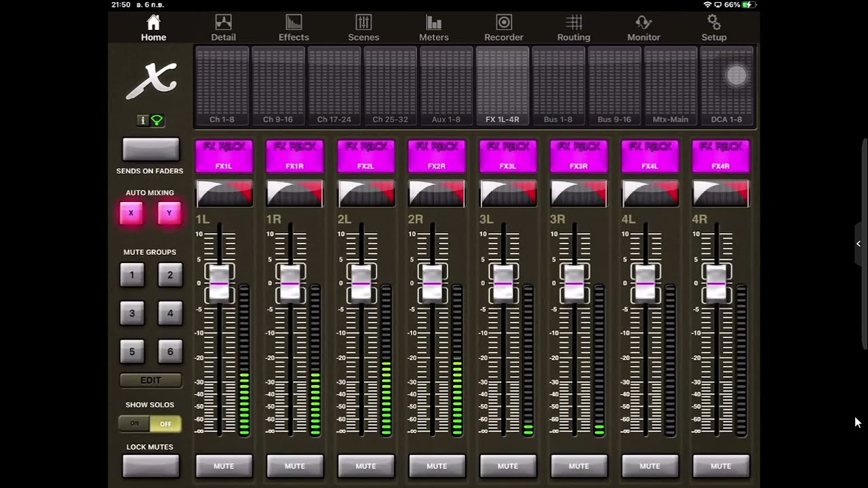Select the Mtx-Main layer thumbnail
Screen dimensions: 868x488
click(670, 86)
